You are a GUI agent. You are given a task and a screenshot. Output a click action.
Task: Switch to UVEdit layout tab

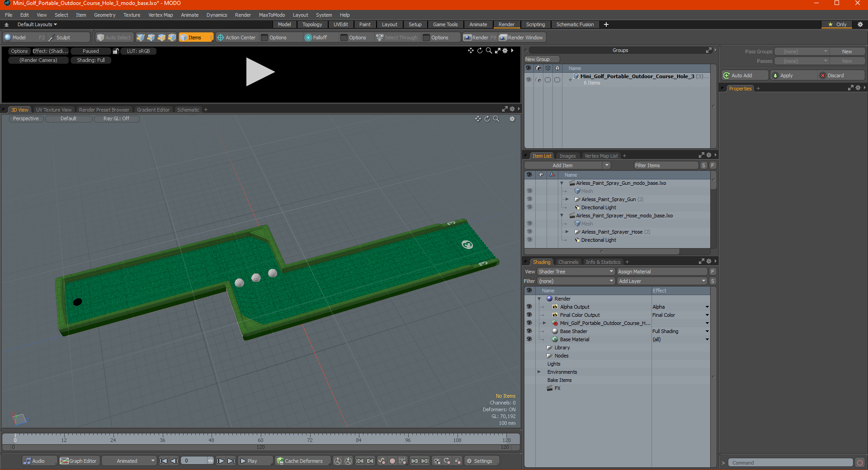click(340, 24)
